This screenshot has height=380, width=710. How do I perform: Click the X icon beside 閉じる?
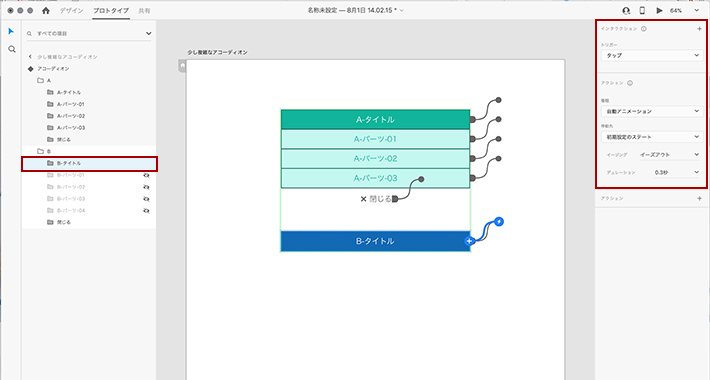pos(363,199)
